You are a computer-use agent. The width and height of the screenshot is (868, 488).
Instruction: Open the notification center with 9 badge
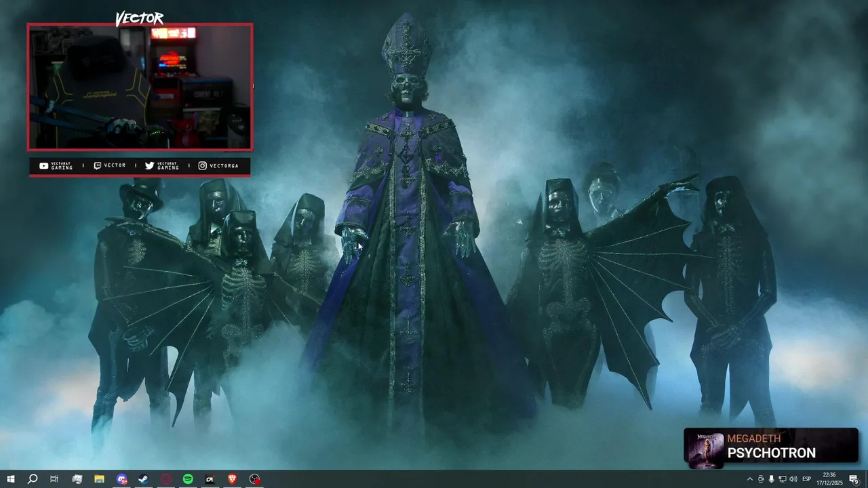click(854, 479)
